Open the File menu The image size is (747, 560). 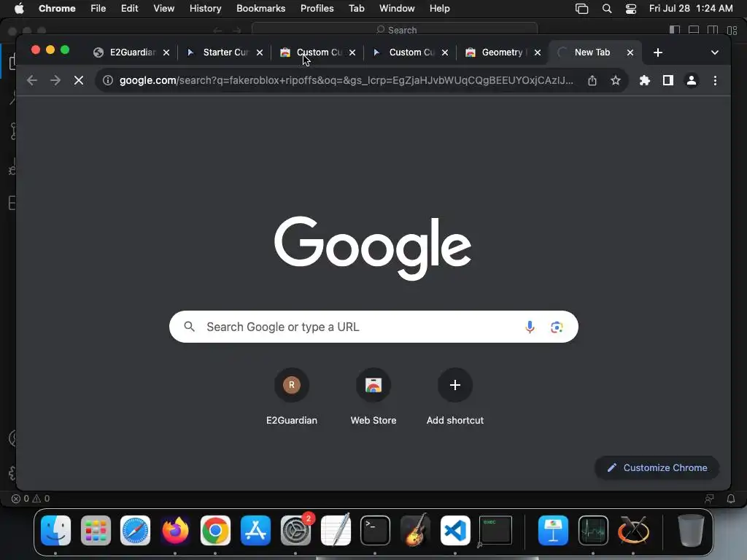(x=98, y=9)
